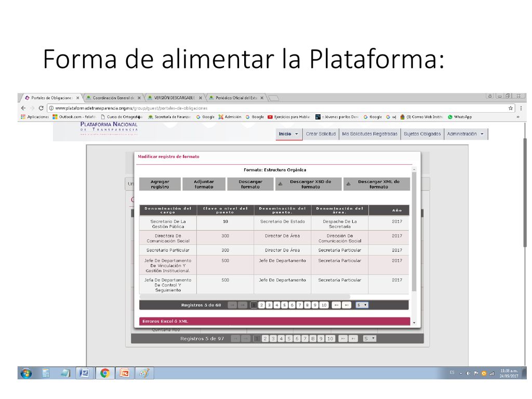Open Paint from the taskbar

point(144,373)
